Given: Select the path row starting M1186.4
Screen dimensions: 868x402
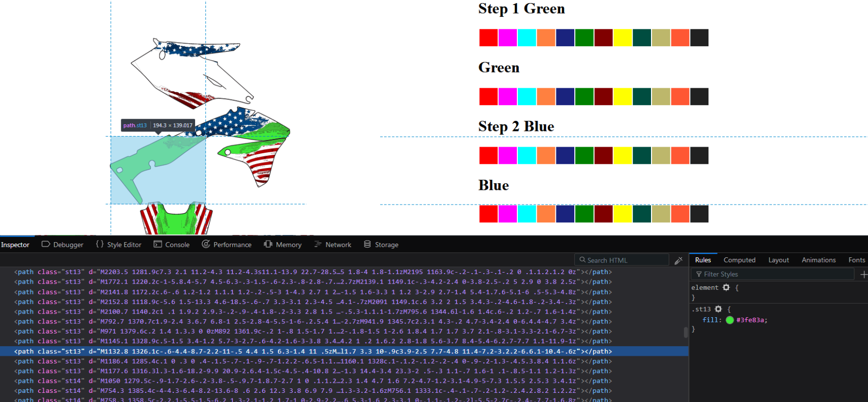Looking at the screenshot, I should [344, 361].
